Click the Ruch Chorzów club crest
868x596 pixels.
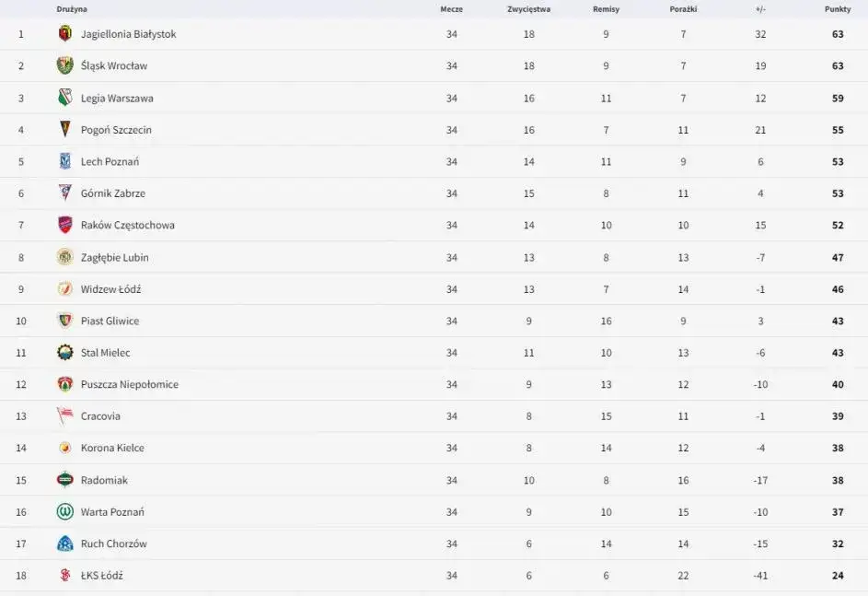coord(64,543)
